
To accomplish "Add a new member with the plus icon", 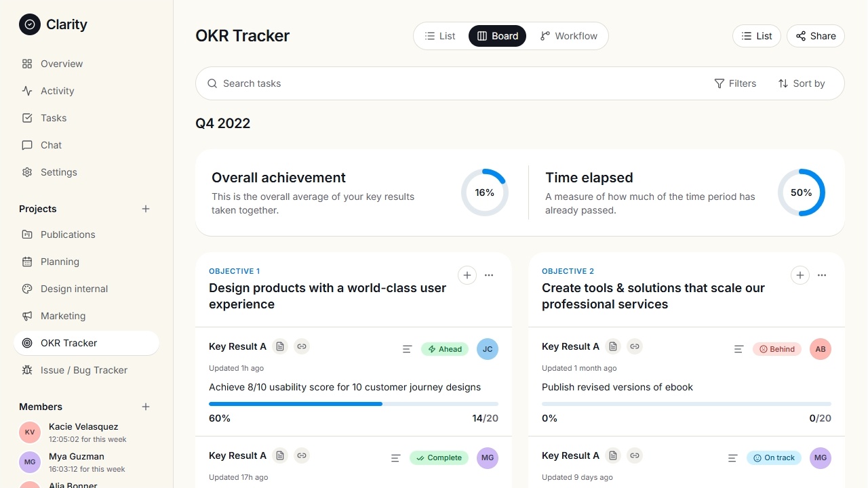I will click(146, 407).
